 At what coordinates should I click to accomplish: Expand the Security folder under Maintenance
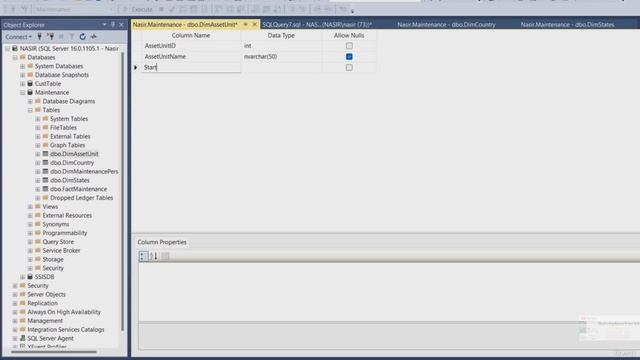[x=30, y=268]
